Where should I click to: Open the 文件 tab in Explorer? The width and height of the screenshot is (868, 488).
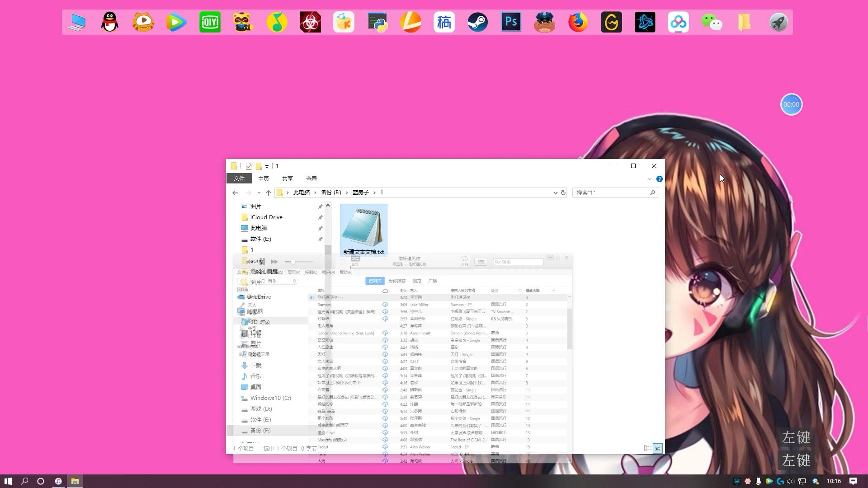coord(239,178)
